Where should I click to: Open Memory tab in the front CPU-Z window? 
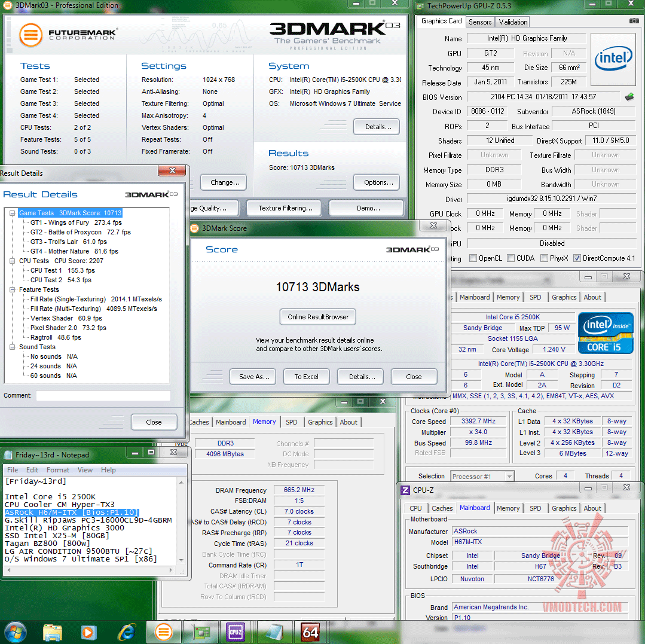click(x=508, y=508)
